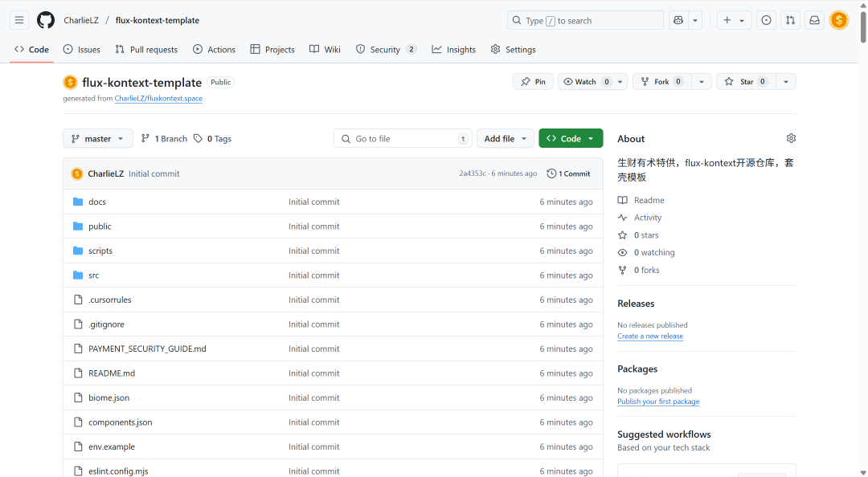
Task: Expand the Watch options dropdown arrow
Action: (x=620, y=81)
